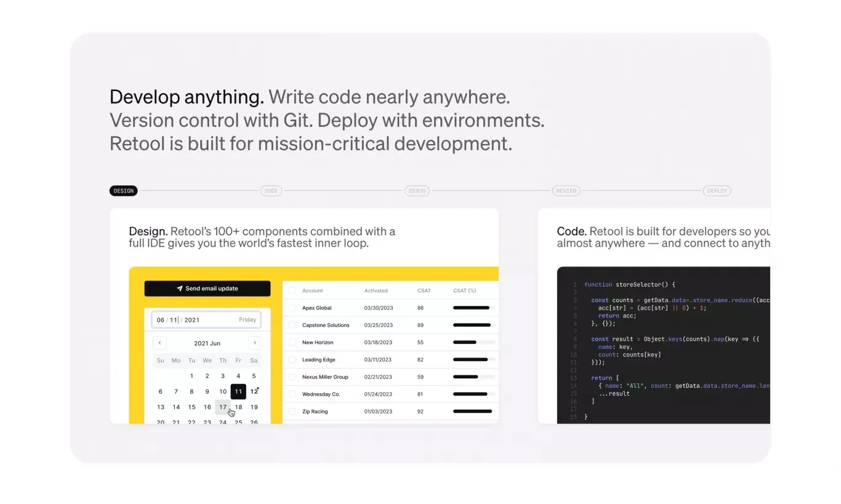Toggle the select-all checkbox in table header
The image size is (841, 504).
click(292, 290)
